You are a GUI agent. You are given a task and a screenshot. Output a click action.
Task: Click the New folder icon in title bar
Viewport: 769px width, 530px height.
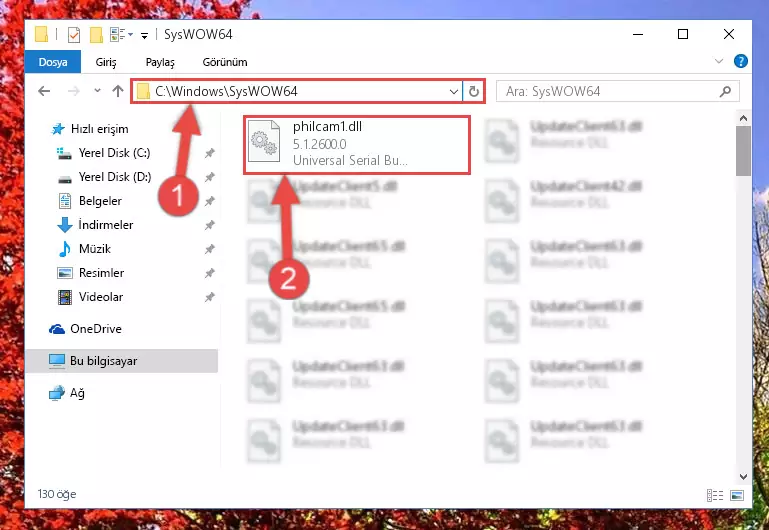[x=96, y=35]
